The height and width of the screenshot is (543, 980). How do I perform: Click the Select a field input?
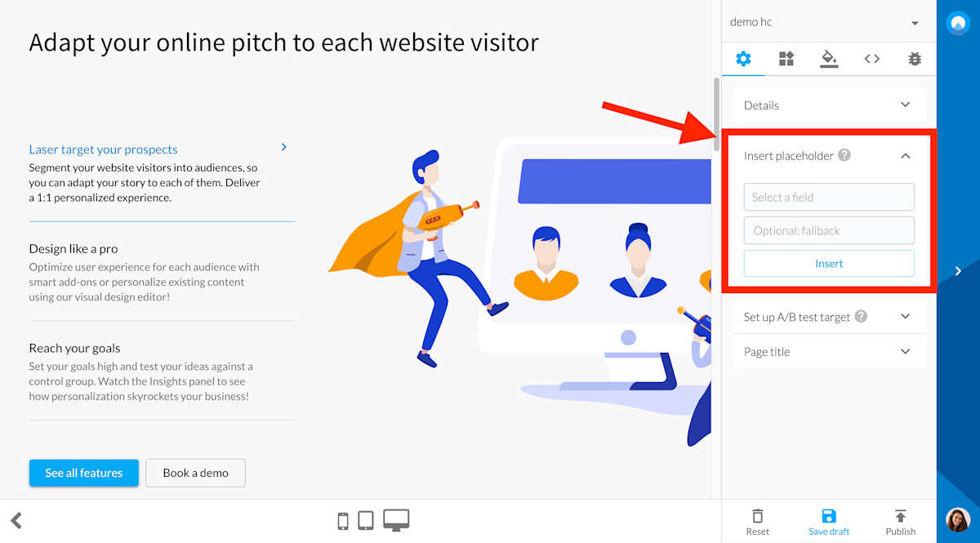(829, 197)
